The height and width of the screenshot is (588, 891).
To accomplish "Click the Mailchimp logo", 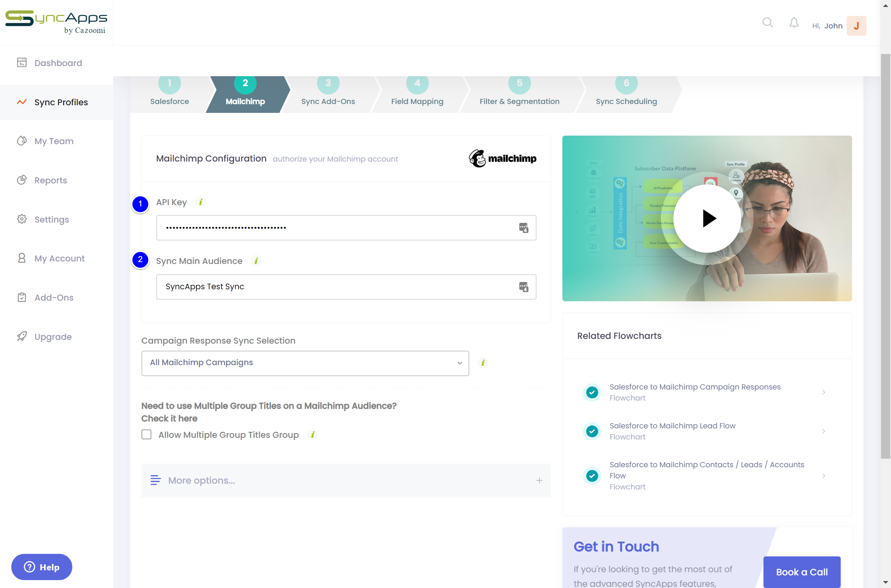I will pyautogui.click(x=502, y=159).
